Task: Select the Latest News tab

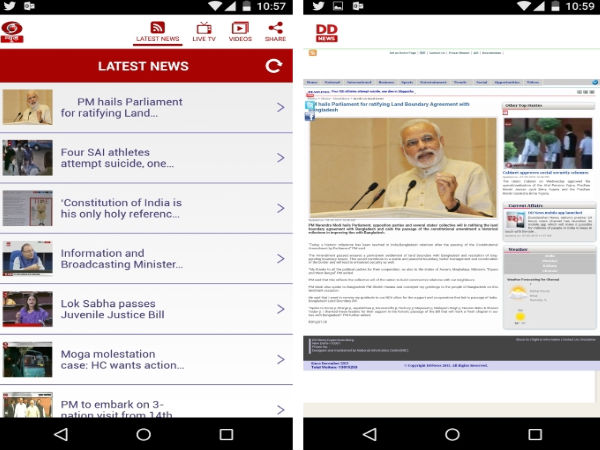Action: coord(157,31)
